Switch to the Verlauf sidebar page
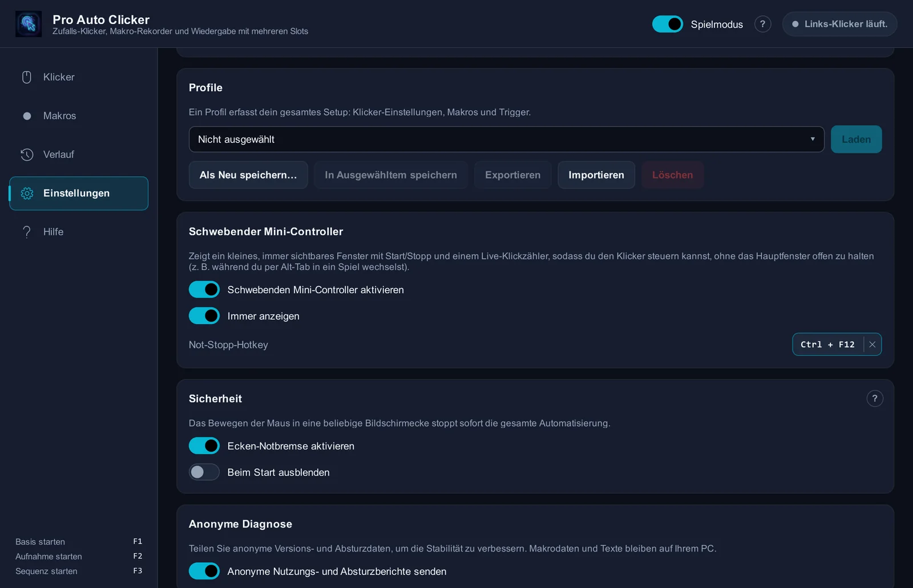 point(79,155)
